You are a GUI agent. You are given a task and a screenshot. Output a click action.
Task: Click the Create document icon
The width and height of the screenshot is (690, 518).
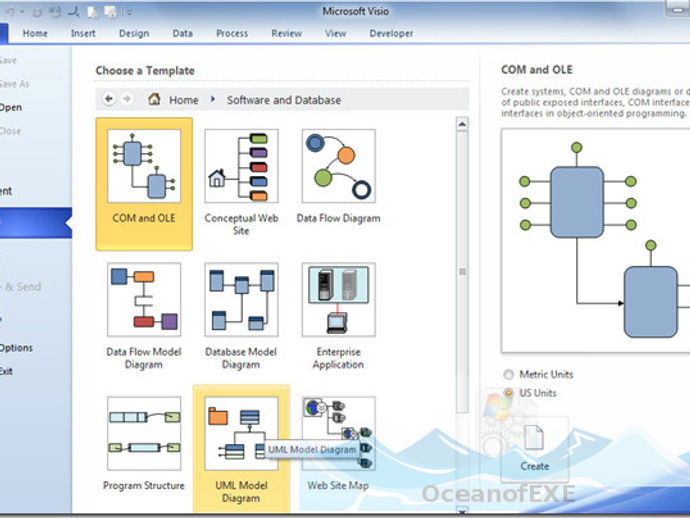point(534,437)
